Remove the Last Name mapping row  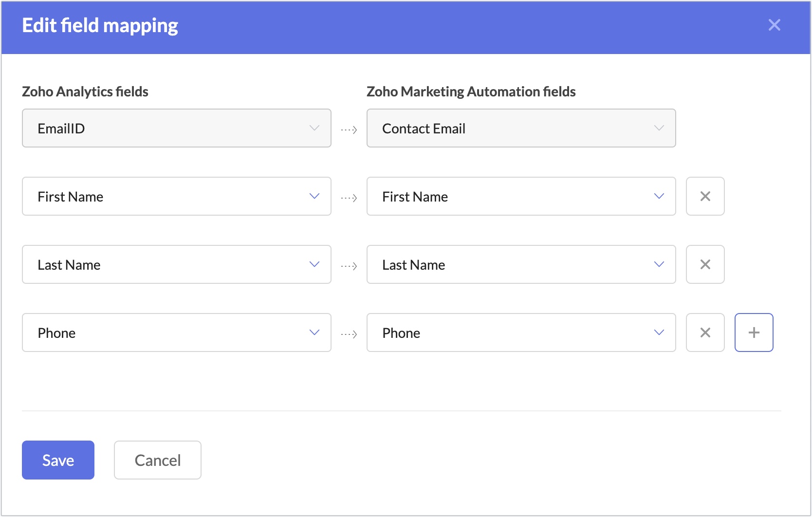coord(705,264)
